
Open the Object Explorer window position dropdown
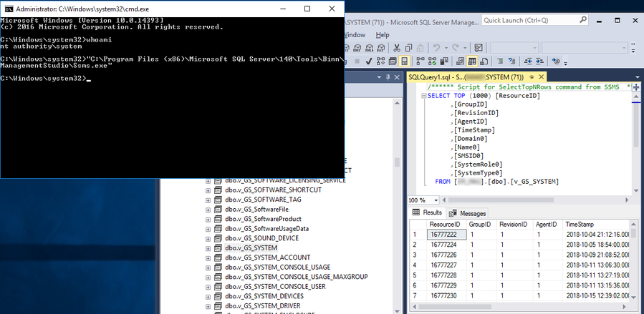click(x=380, y=77)
